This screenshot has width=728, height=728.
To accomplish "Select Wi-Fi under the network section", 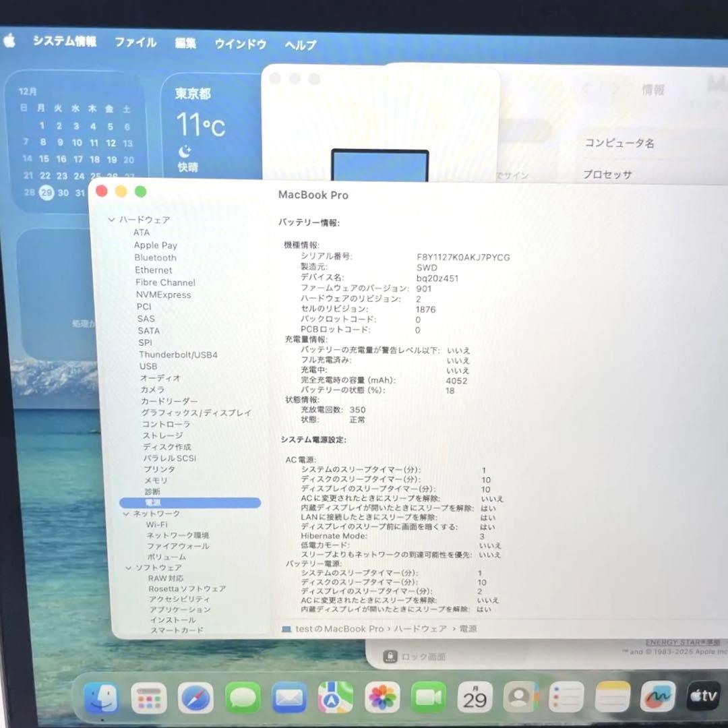I will (x=156, y=526).
